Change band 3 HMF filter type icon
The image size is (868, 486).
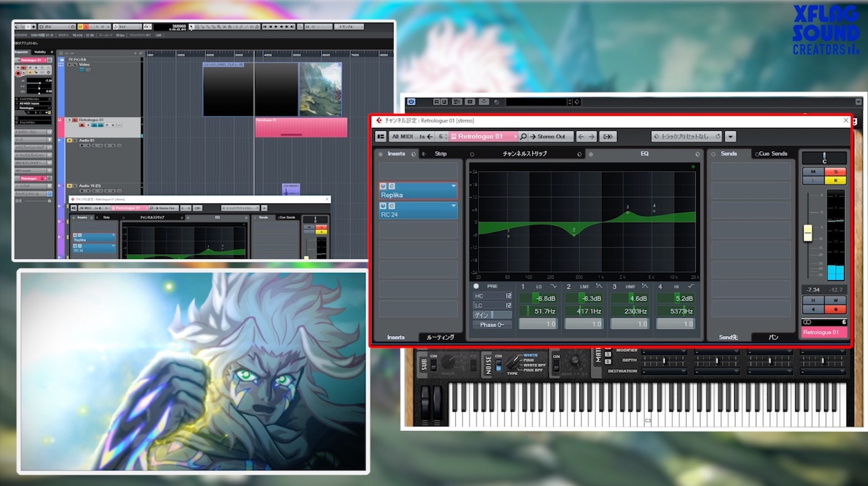point(645,286)
